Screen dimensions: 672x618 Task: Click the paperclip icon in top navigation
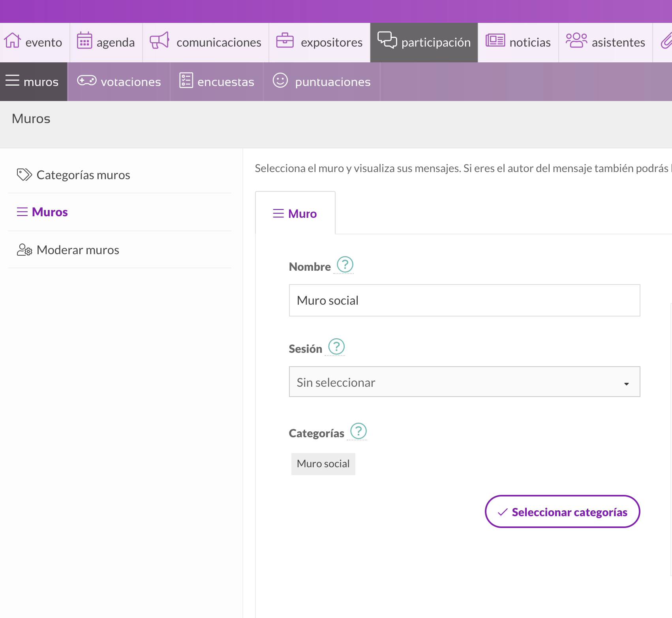[667, 41]
